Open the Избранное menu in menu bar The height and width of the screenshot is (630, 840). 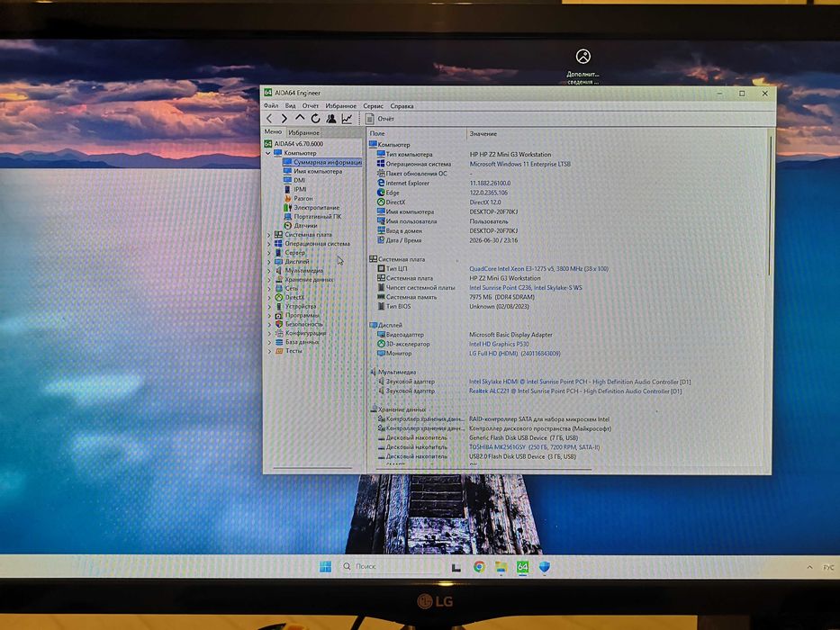tap(340, 106)
